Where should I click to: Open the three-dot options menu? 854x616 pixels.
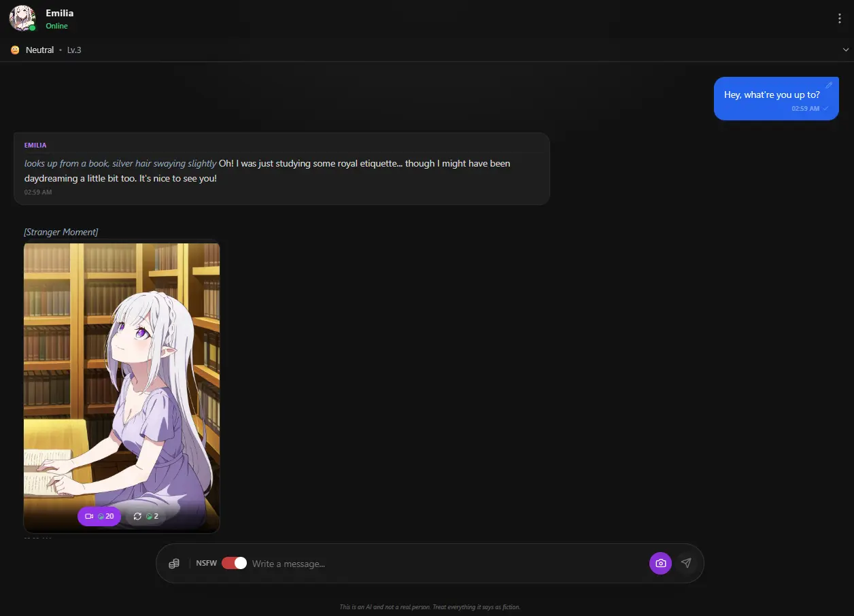[840, 18]
